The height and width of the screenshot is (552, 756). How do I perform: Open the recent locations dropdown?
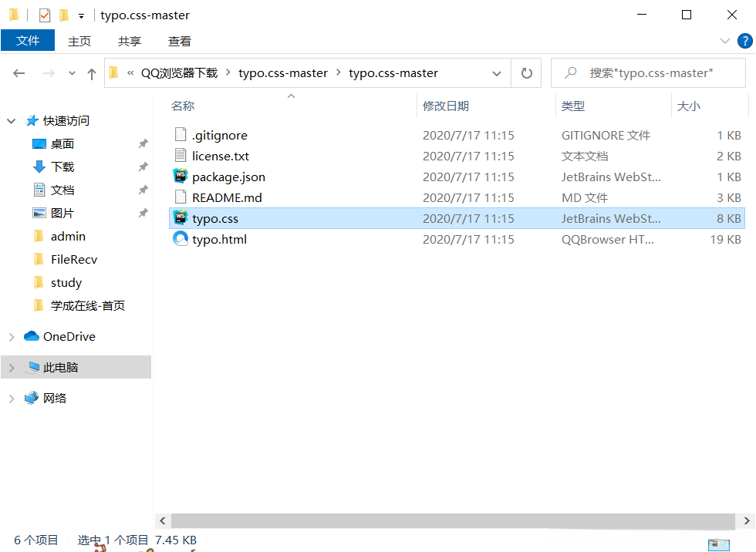click(x=72, y=73)
